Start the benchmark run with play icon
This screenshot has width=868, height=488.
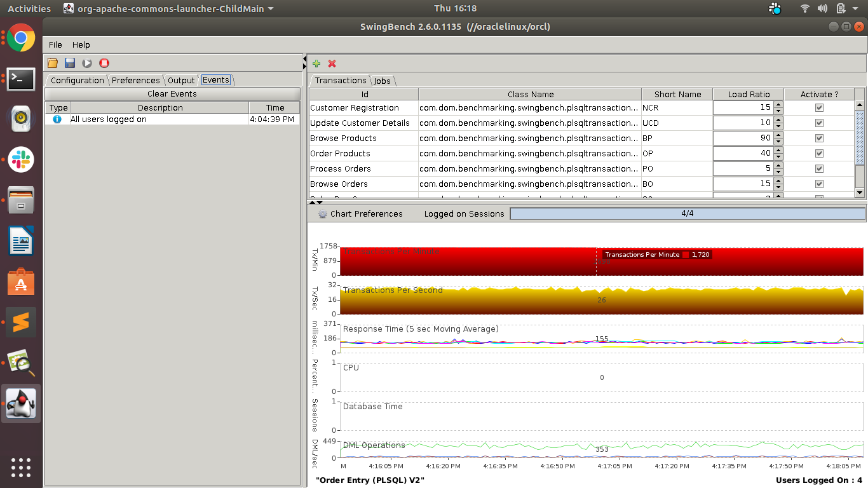[x=87, y=63]
